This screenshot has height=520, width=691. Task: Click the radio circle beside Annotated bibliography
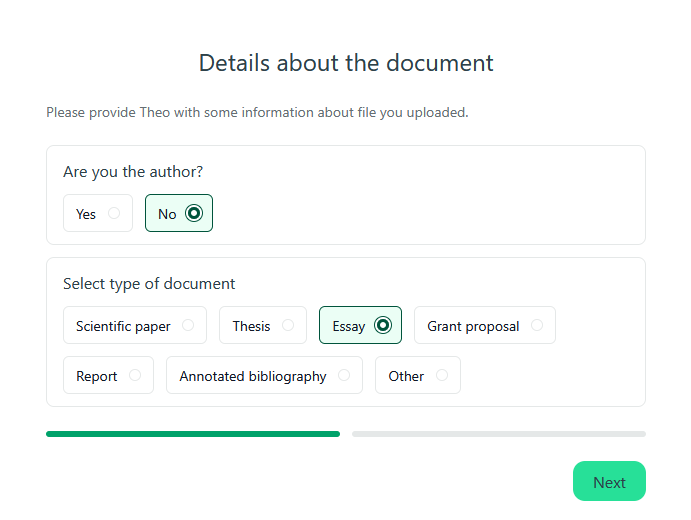pyautogui.click(x=344, y=376)
